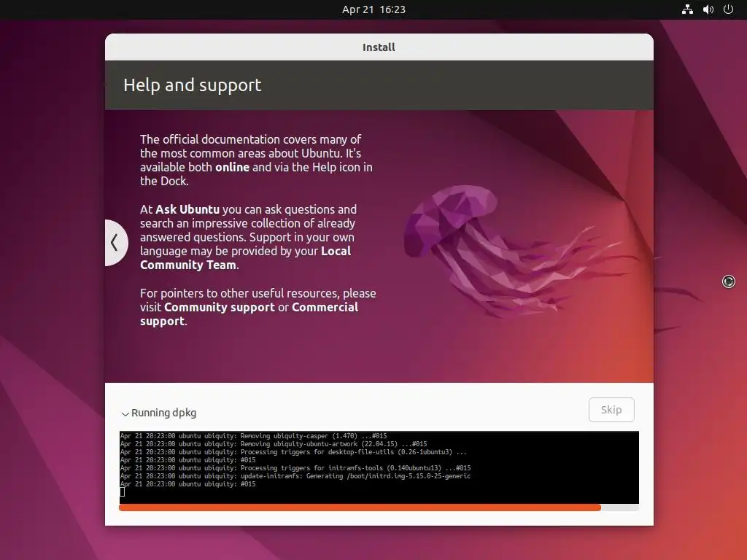
Task: Select log line update-initramfs Generating initrd
Action: pos(295,476)
